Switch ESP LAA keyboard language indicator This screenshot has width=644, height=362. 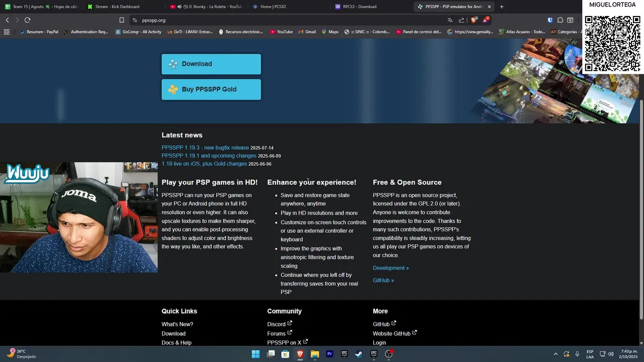click(x=590, y=354)
